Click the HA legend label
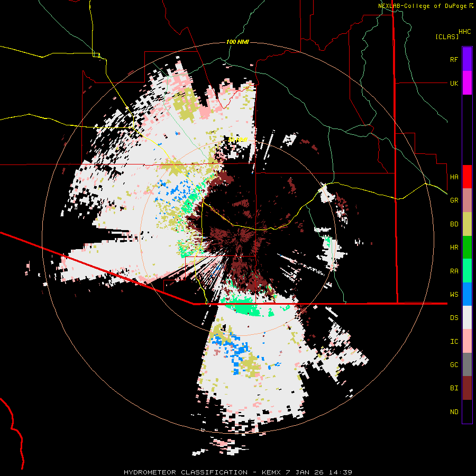 click(454, 177)
